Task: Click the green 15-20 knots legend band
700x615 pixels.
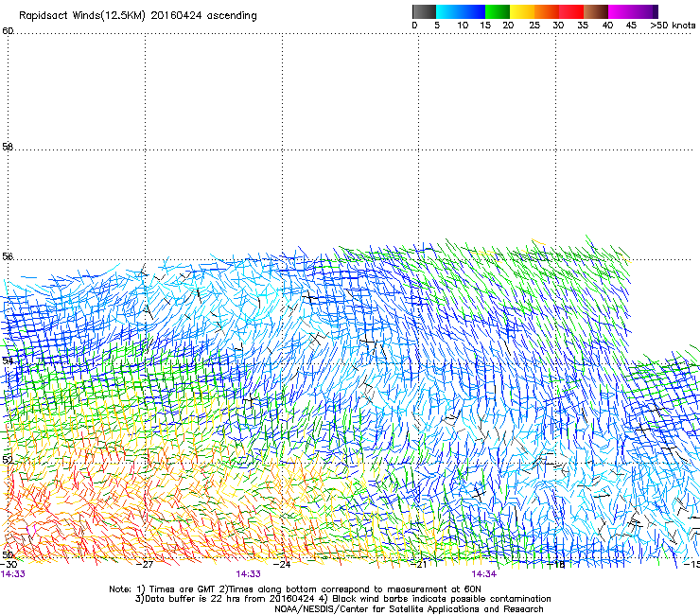Action: pos(498,11)
